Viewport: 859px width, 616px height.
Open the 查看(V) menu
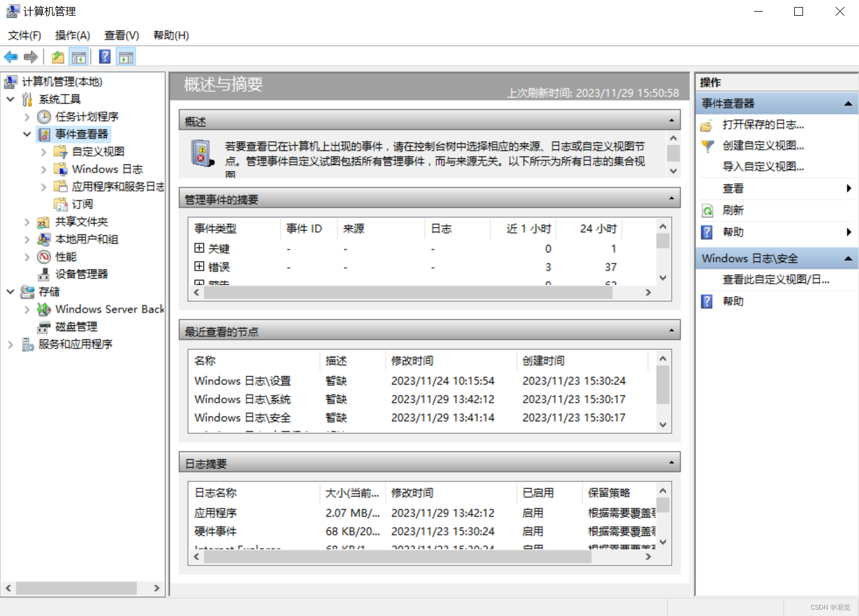click(x=122, y=36)
